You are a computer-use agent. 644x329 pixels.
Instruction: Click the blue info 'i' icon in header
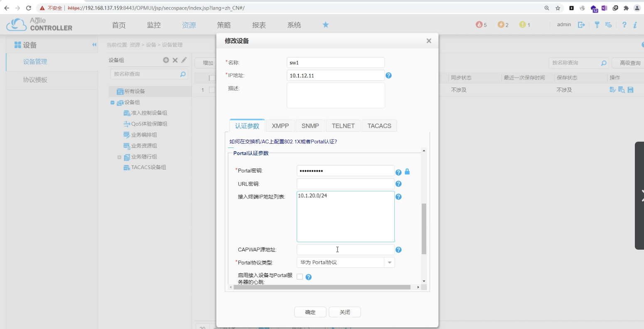(635, 25)
